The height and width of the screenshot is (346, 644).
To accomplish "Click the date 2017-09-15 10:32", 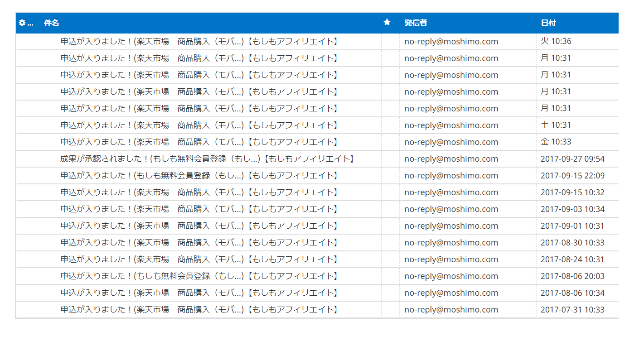I will [x=572, y=192].
